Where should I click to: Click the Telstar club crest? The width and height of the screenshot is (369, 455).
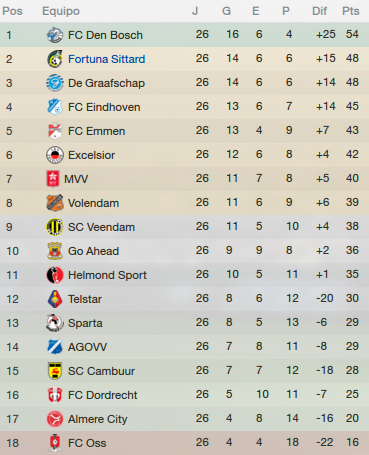click(x=55, y=299)
